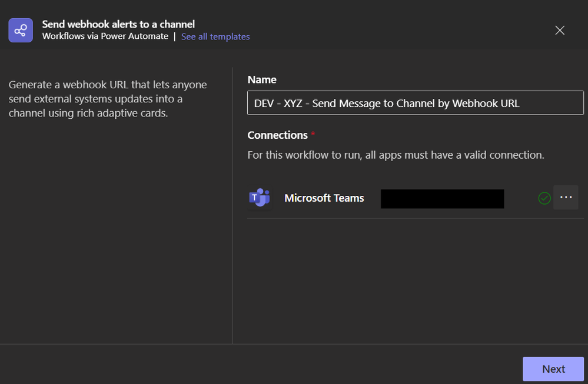The height and width of the screenshot is (384, 588).
Task: Click the green connection valid checkmark
Action: tap(544, 198)
